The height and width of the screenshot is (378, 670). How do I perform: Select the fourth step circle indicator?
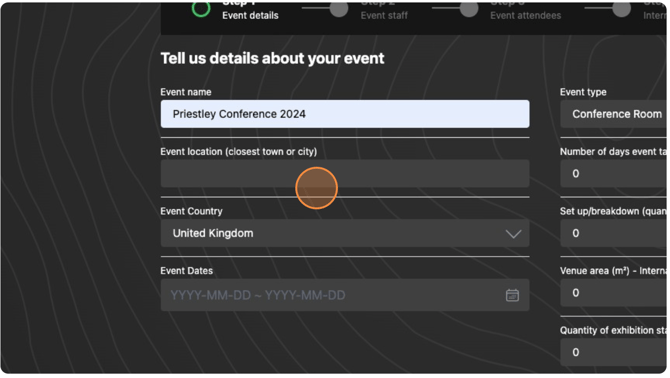tap(624, 9)
